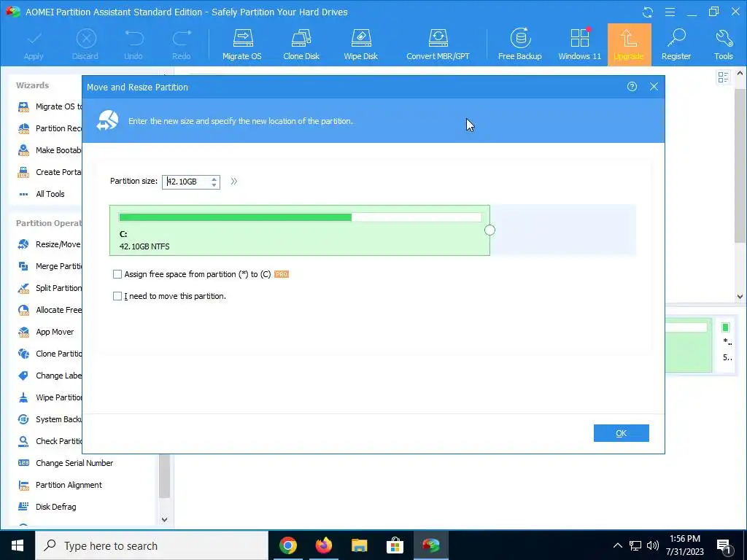This screenshot has height=560, width=747.
Task: Open the notification center icon
Action: (x=724, y=546)
